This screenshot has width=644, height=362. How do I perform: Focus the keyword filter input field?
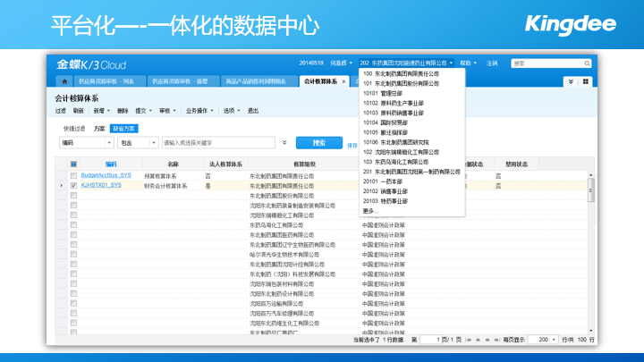pyautogui.click(x=218, y=142)
